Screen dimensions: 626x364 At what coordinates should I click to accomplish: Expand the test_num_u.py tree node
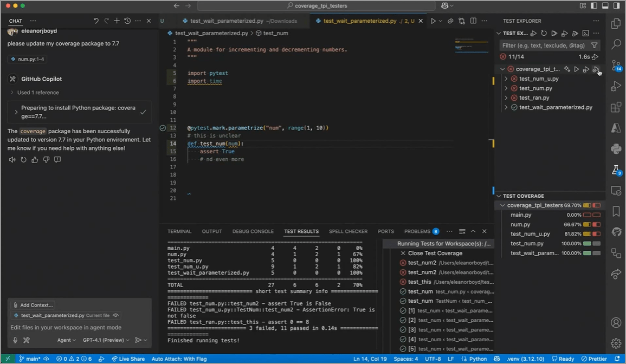click(506, 79)
